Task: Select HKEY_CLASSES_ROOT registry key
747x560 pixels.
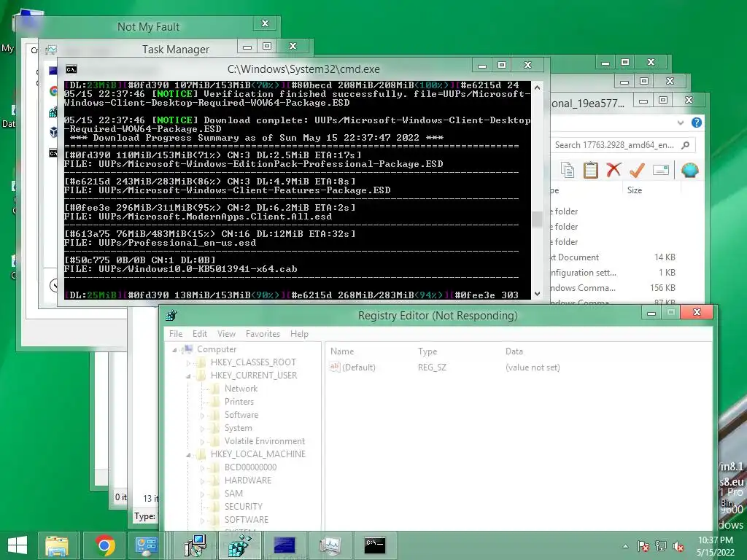Action: click(x=253, y=362)
